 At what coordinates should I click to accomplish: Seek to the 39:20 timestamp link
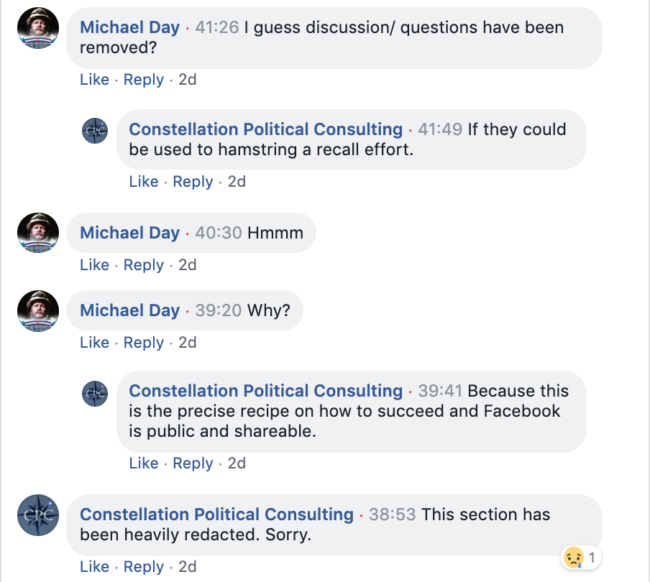click(x=218, y=310)
